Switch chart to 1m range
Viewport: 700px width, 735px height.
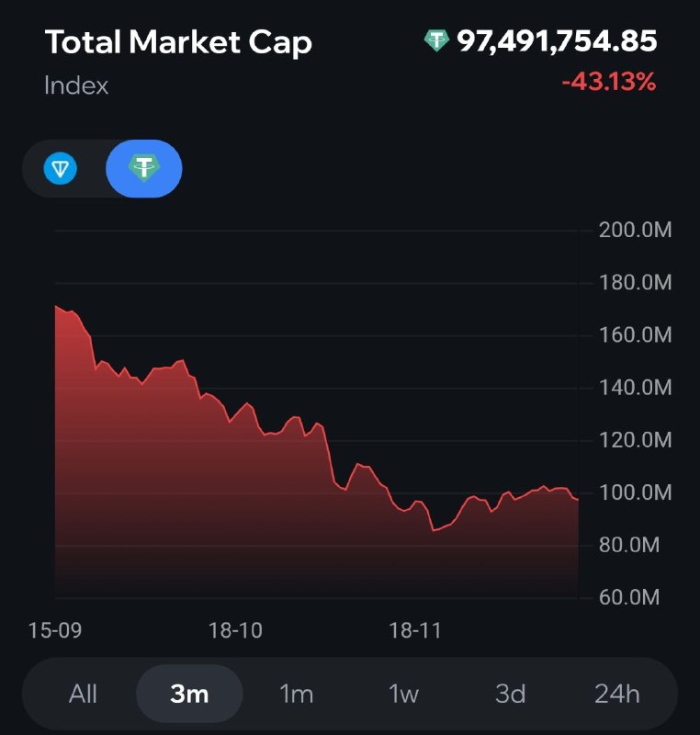point(296,694)
